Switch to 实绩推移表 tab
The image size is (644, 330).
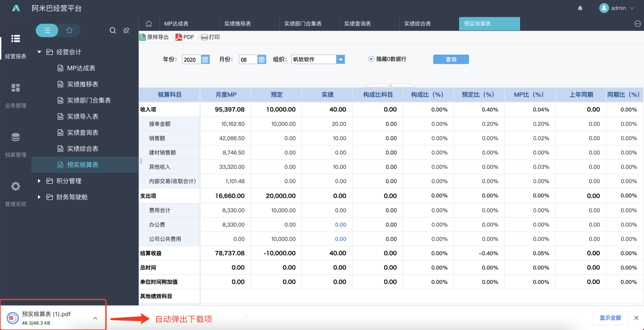coord(237,24)
